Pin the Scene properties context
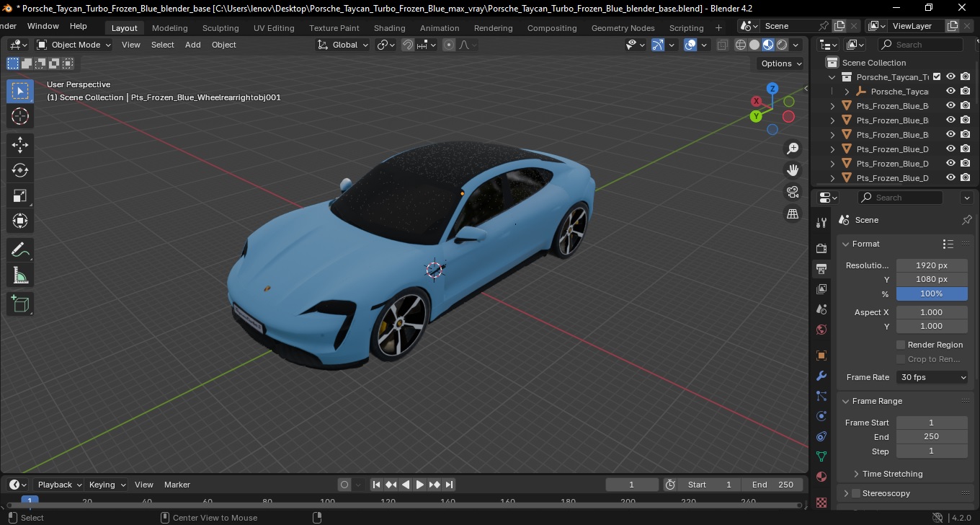This screenshot has height=525, width=980. (966, 220)
